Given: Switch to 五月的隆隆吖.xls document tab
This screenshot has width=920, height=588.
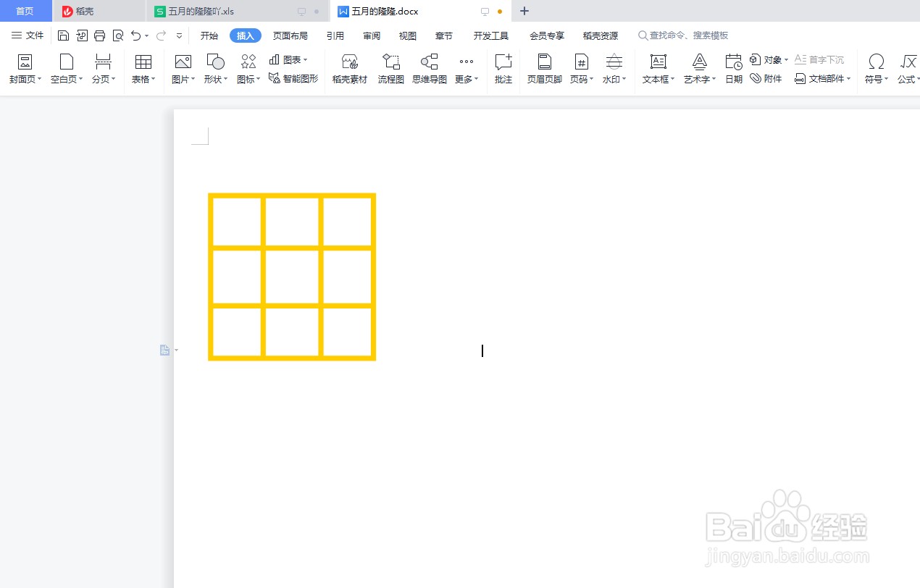Looking at the screenshot, I should 238,11.
